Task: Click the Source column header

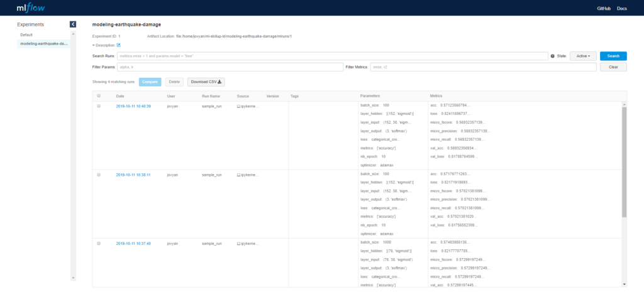Action: (243, 96)
